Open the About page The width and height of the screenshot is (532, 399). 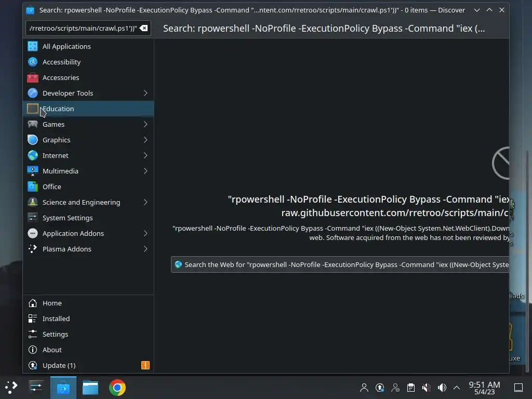click(x=88, y=350)
